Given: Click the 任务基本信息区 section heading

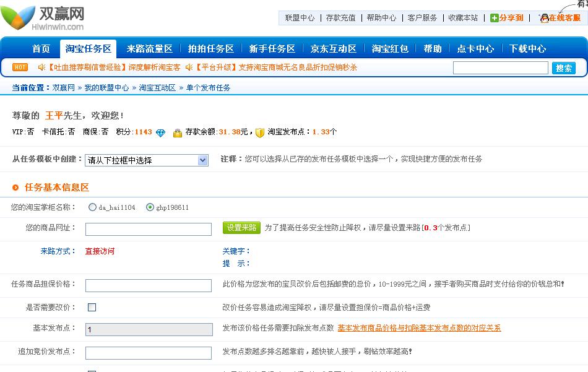Looking at the screenshot, I should point(57,188).
